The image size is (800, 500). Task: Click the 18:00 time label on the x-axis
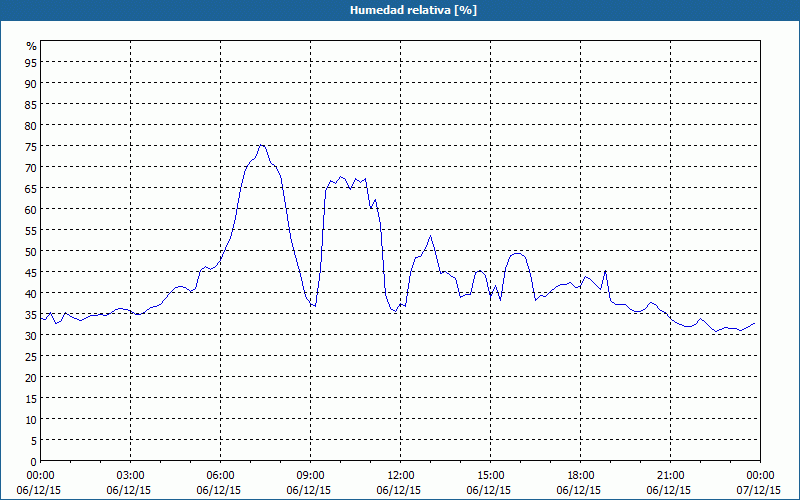point(581,476)
